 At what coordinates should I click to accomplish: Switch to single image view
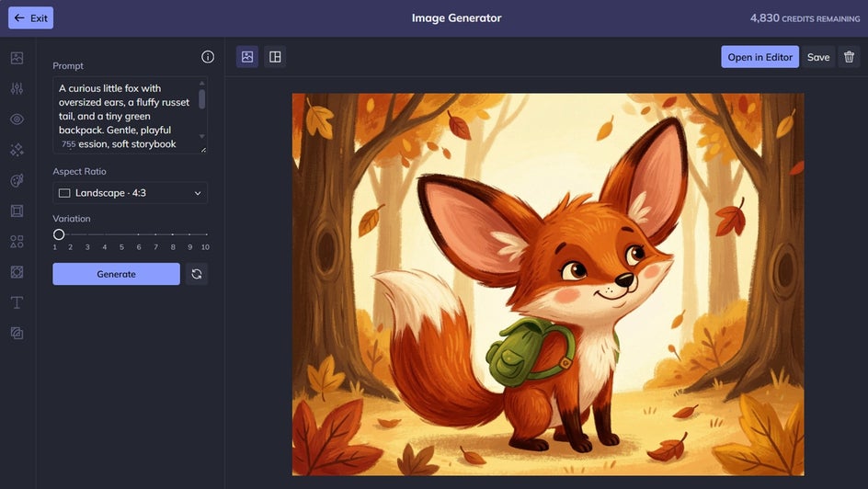pos(247,56)
